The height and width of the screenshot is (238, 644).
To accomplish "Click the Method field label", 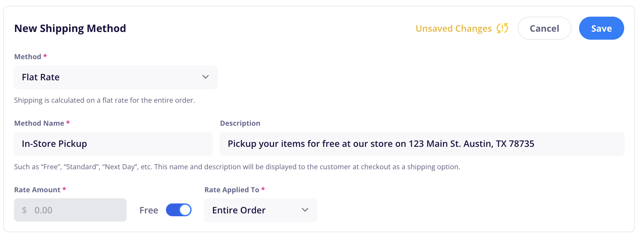I will [28, 57].
